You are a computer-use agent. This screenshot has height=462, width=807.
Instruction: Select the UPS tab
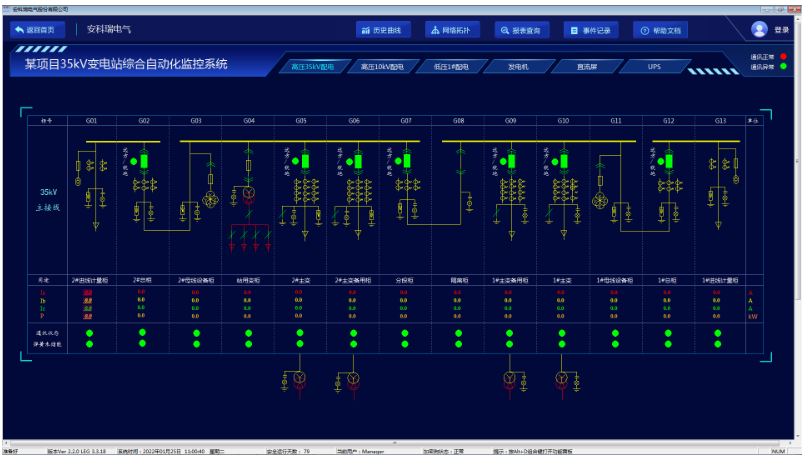653,67
